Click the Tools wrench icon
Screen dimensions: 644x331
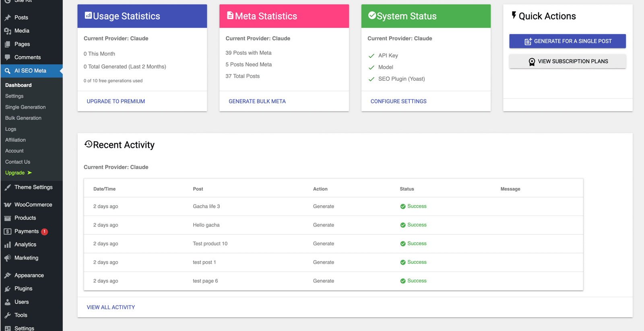(8, 315)
